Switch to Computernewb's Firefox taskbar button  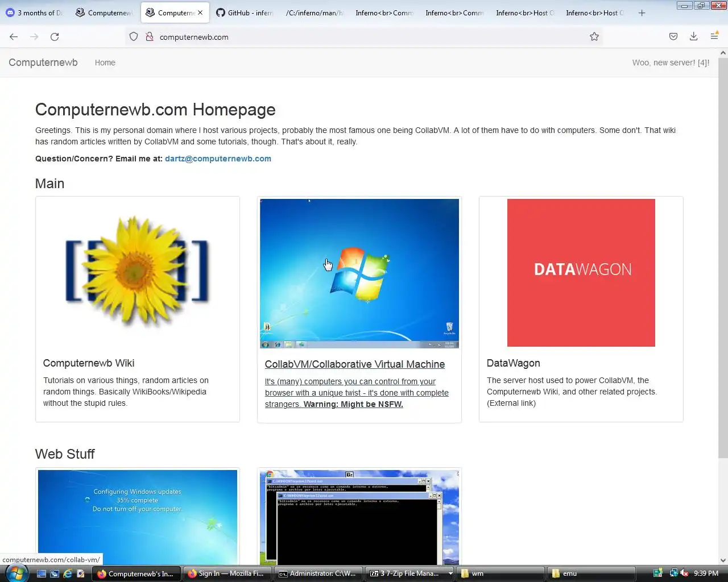click(136, 573)
